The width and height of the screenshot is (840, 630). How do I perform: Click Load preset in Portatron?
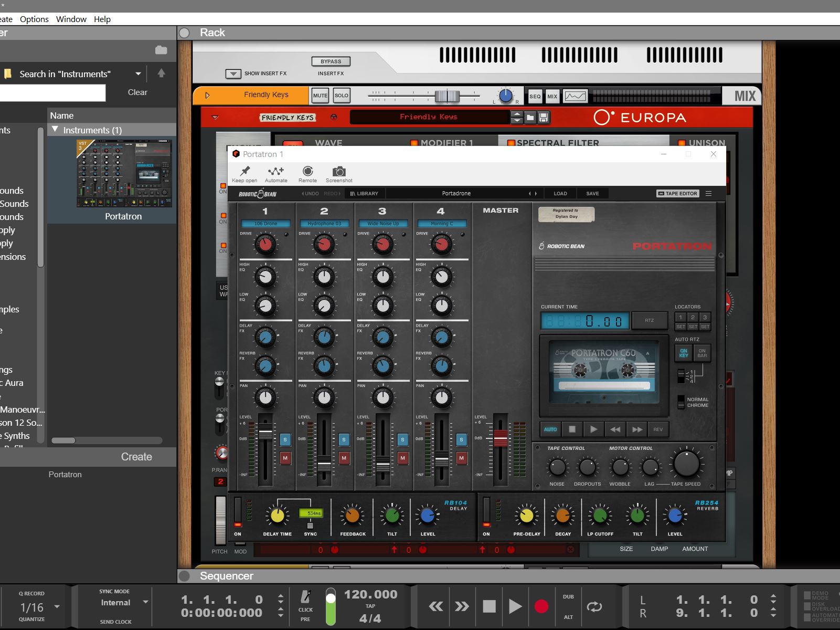pyautogui.click(x=560, y=193)
